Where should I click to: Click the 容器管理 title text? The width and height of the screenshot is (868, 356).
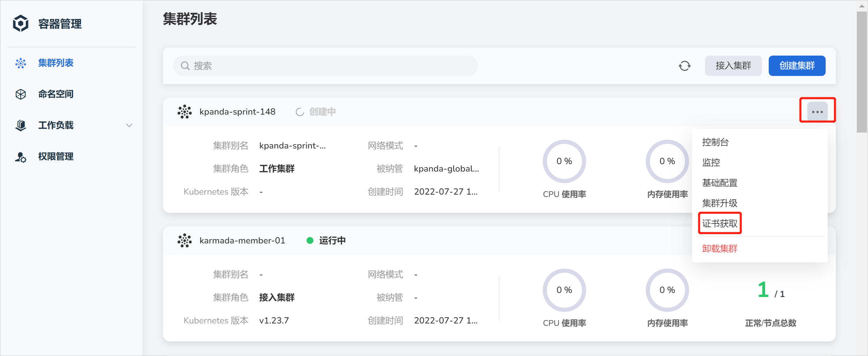click(x=60, y=24)
